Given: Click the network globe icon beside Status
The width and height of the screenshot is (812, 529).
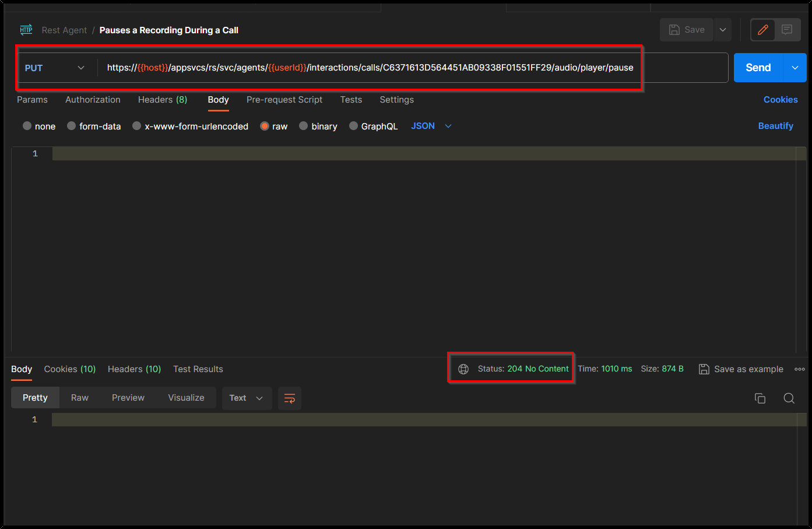Looking at the screenshot, I should [x=463, y=369].
